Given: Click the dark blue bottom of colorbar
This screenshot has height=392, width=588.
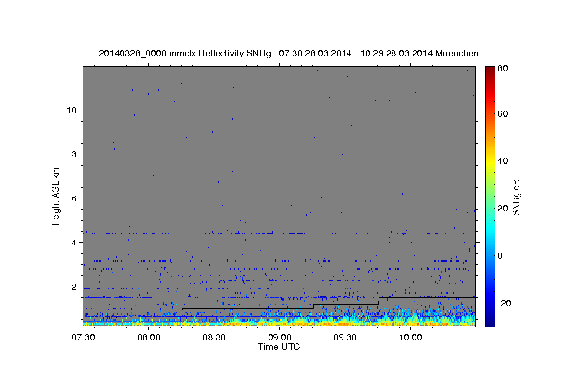Looking at the screenshot, I should pos(490,323).
